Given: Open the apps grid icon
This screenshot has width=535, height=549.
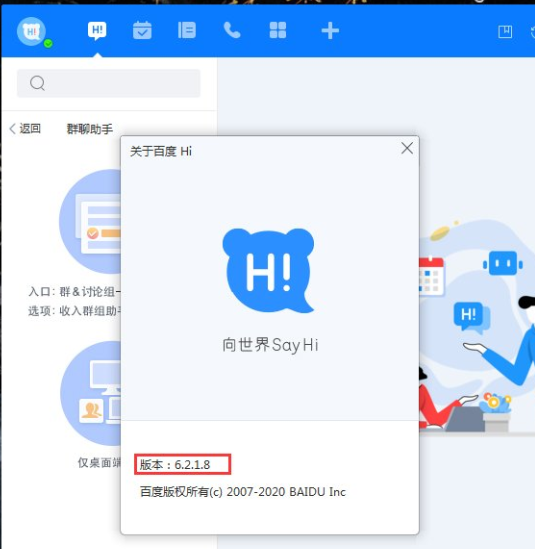Looking at the screenshot, I should (278, 30).
